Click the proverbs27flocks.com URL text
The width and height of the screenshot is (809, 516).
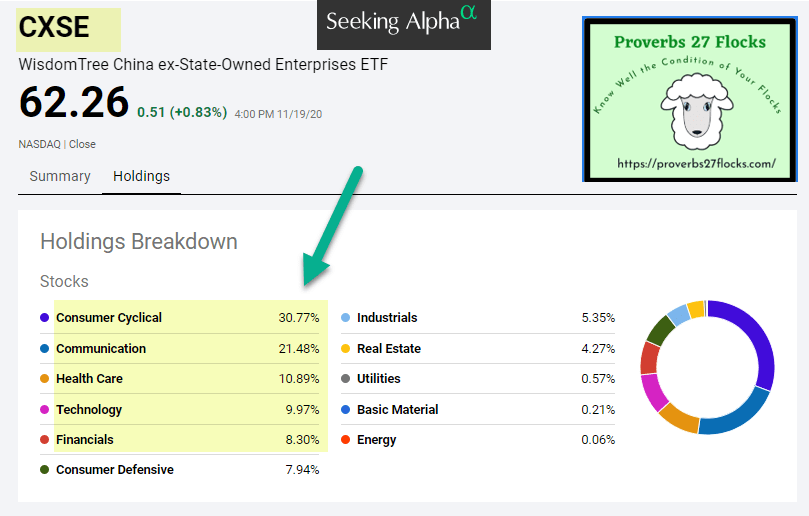(696, 163)
